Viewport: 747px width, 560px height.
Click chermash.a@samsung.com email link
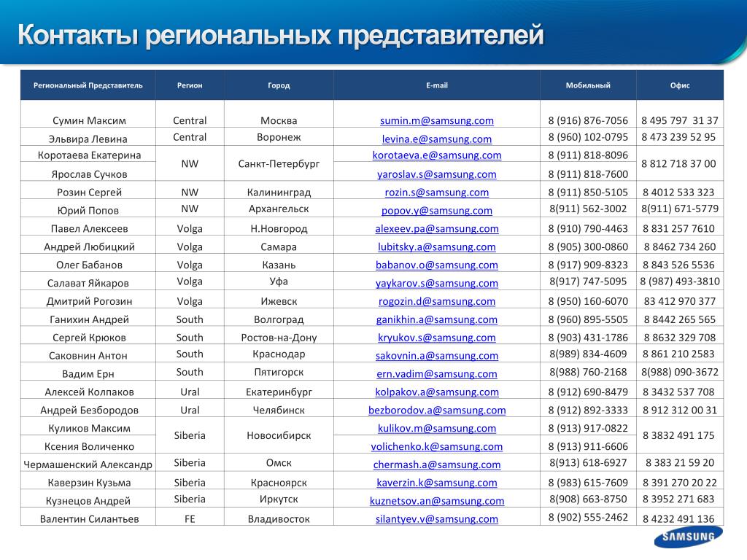pos(437,464)
